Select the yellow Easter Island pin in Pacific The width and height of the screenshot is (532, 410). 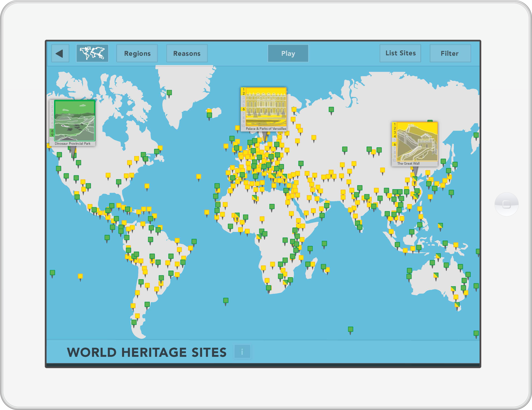(x=81, y=277)
